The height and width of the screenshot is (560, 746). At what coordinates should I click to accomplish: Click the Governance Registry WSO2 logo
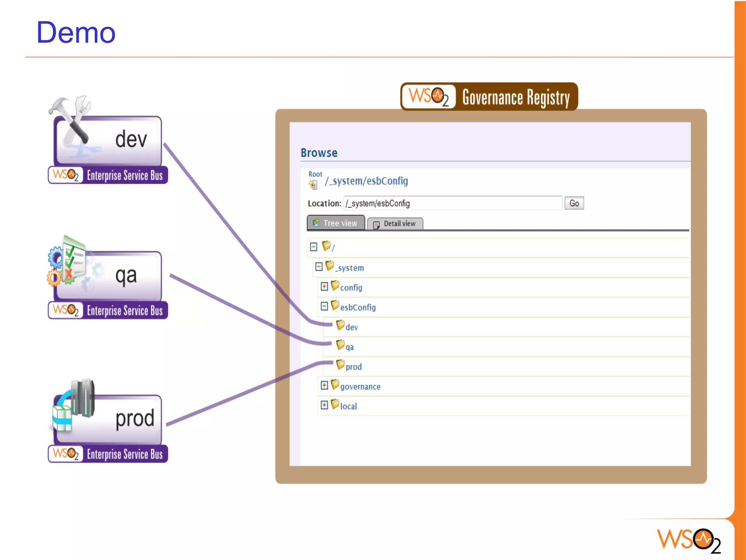429,97
